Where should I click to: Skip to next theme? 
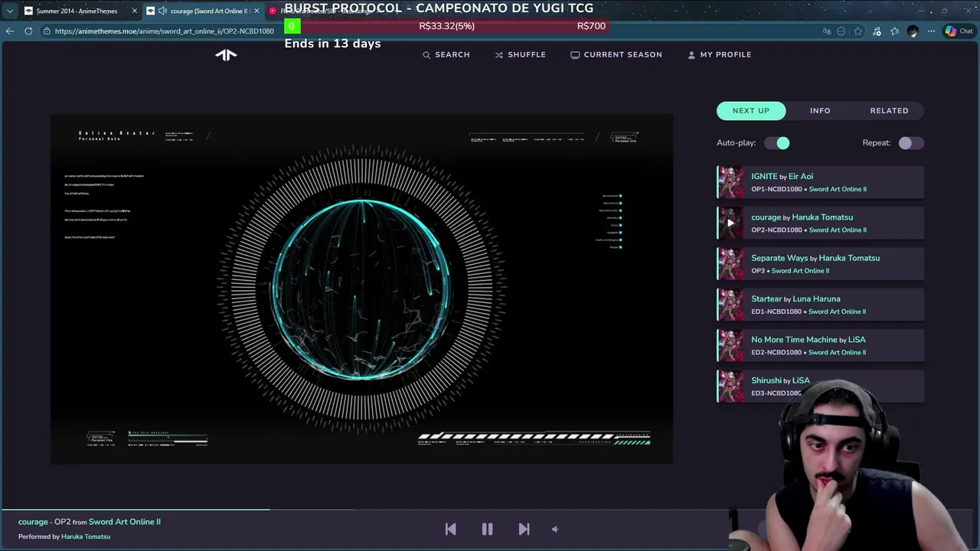[x=524, y=529]
